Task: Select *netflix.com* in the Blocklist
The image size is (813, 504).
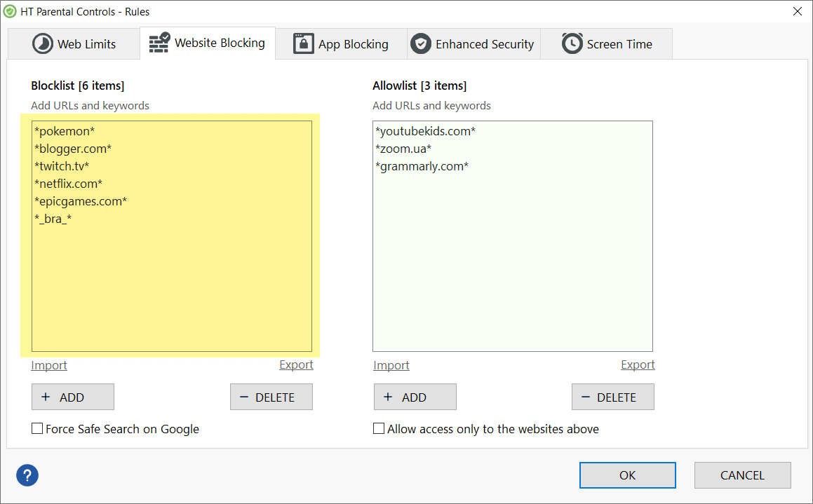Action: click(x=69, y=184)
